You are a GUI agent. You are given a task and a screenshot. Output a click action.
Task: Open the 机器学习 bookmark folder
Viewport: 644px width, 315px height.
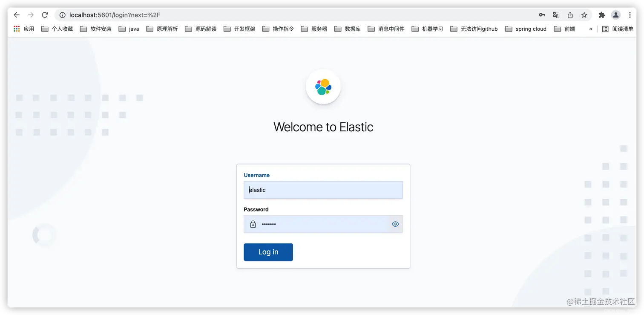pyautogui.click(x=428, y=29)
